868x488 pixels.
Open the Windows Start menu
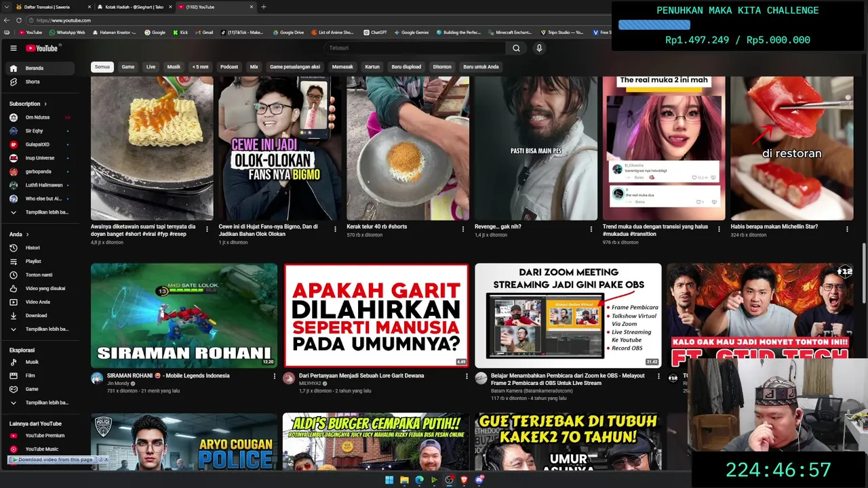click(389, 480)
